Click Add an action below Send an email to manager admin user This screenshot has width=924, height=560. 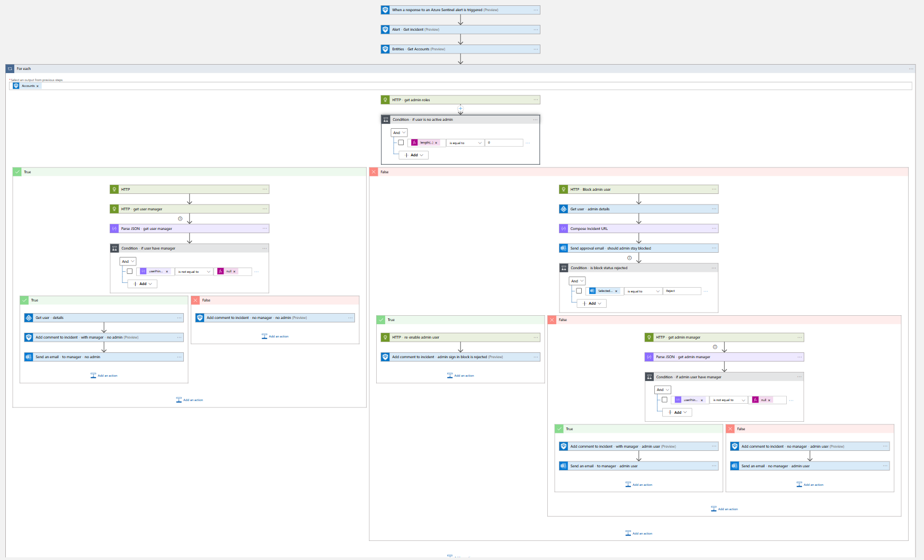click(639, 485)
